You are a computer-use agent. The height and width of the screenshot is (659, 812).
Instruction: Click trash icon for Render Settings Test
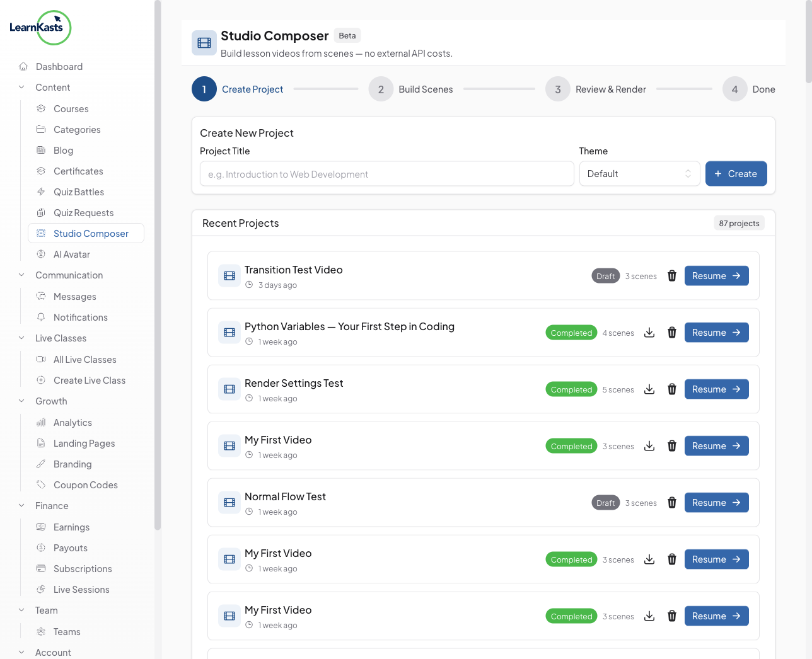[x=672, y=389]
